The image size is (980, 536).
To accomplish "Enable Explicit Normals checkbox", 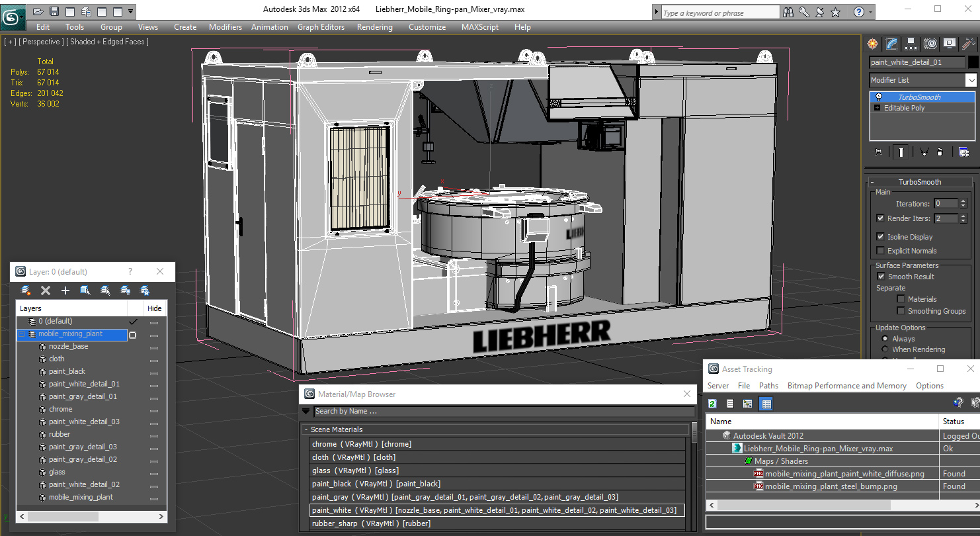I will click(x=880, y=251).
